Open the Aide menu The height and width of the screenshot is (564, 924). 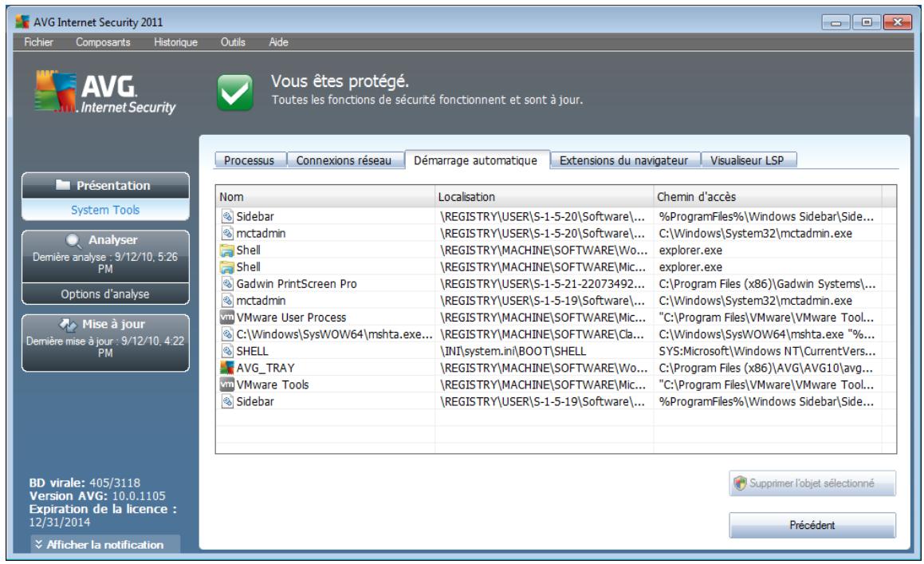[x=279, y=42]
